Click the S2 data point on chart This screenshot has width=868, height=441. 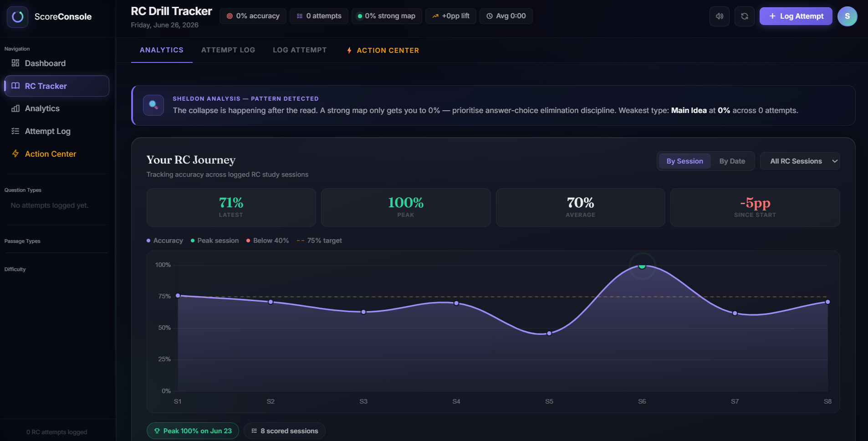(271, 302)
